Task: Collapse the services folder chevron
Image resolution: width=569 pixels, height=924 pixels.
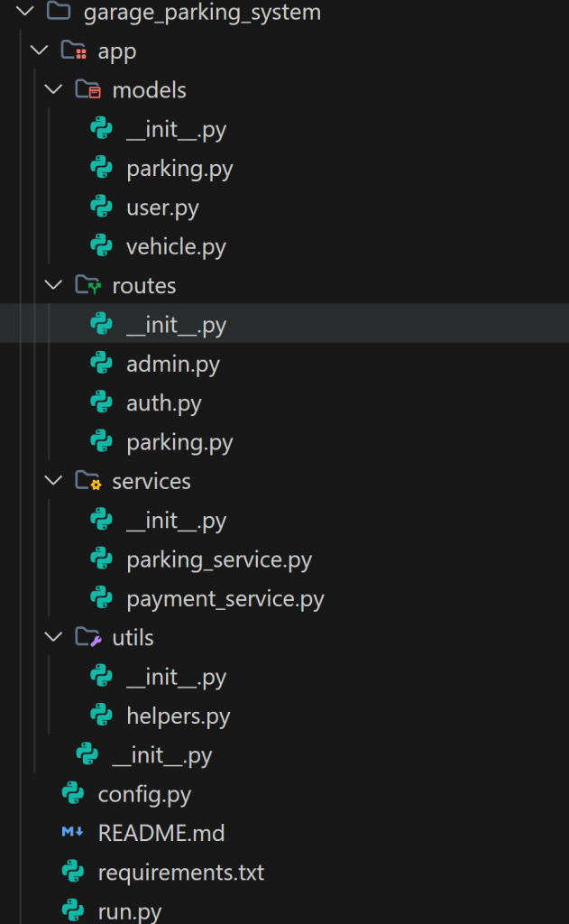Action: click(53, 482)
